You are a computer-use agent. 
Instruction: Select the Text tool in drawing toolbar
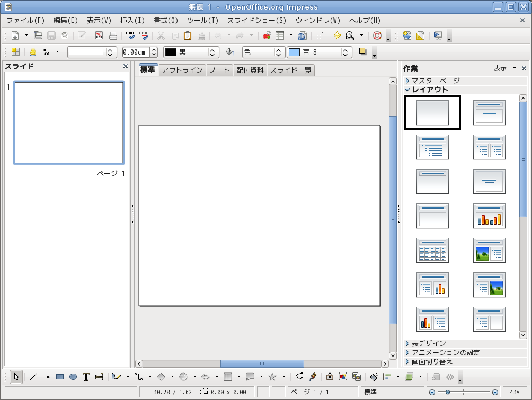86,377
